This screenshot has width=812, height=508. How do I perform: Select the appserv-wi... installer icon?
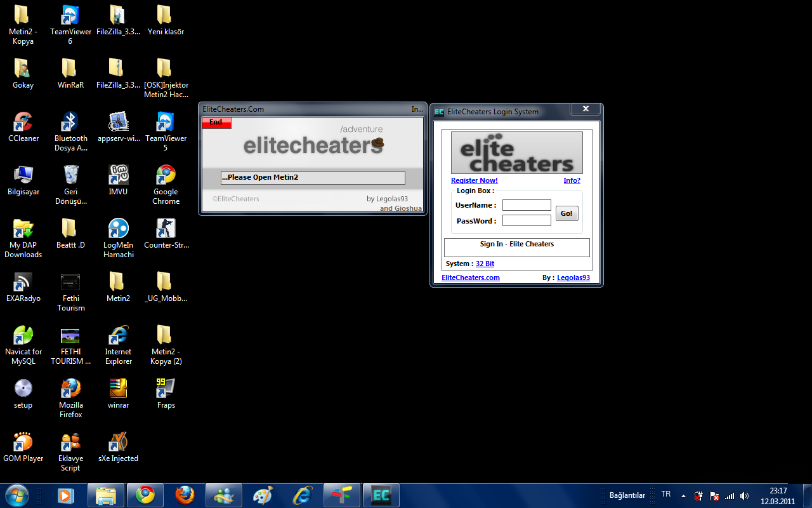(119, 127)
